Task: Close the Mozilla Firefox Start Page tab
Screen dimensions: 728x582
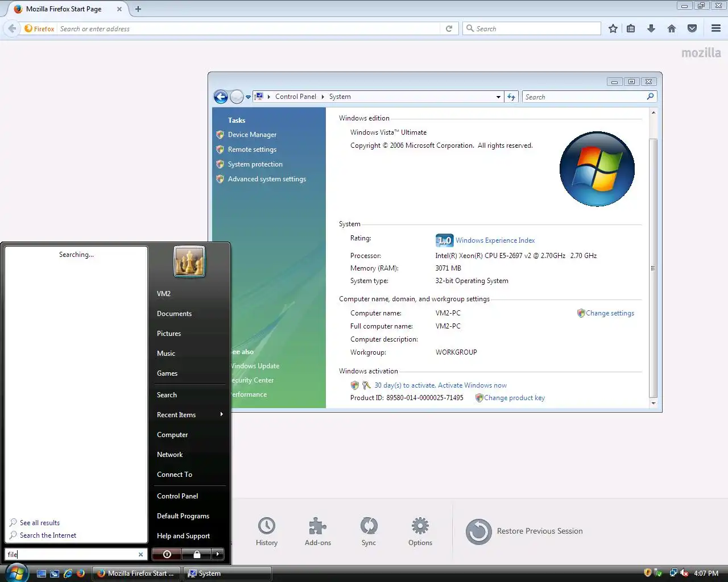Action: pyautogui.click(x=119, y=9)
